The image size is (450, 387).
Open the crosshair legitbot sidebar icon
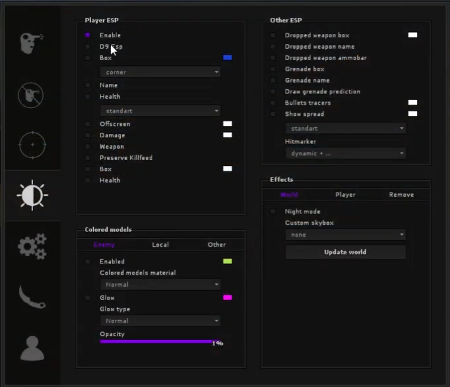click(32, 145)
